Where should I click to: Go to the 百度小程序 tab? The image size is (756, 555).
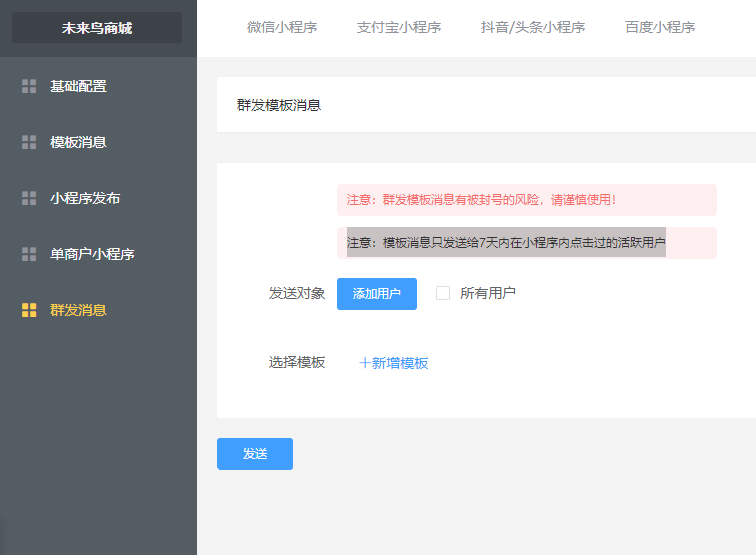[660, 27]
